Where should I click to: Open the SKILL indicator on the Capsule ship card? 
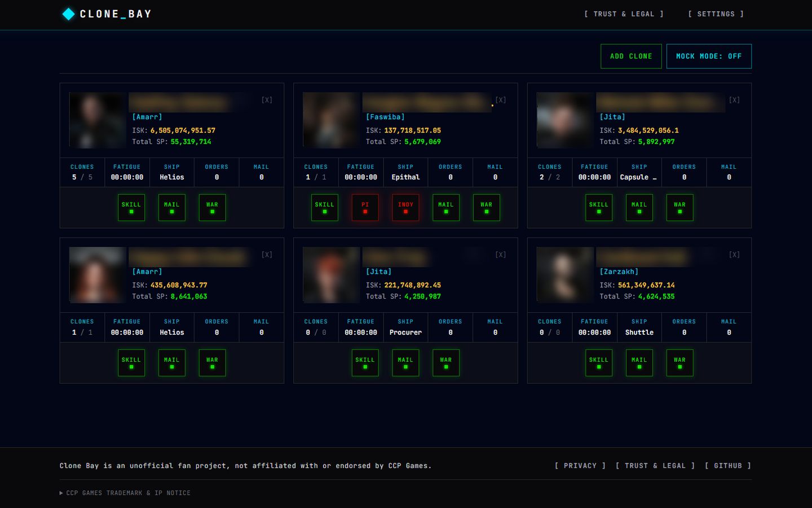pos(599,208)
